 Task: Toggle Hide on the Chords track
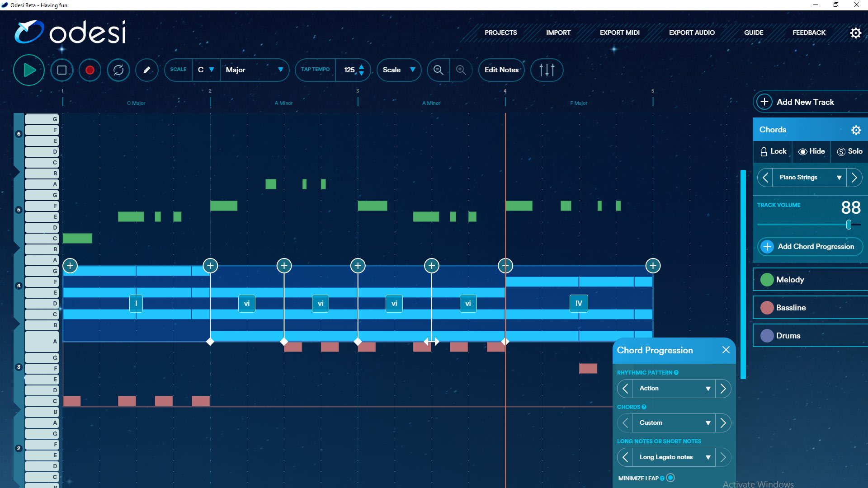[811, 151]
